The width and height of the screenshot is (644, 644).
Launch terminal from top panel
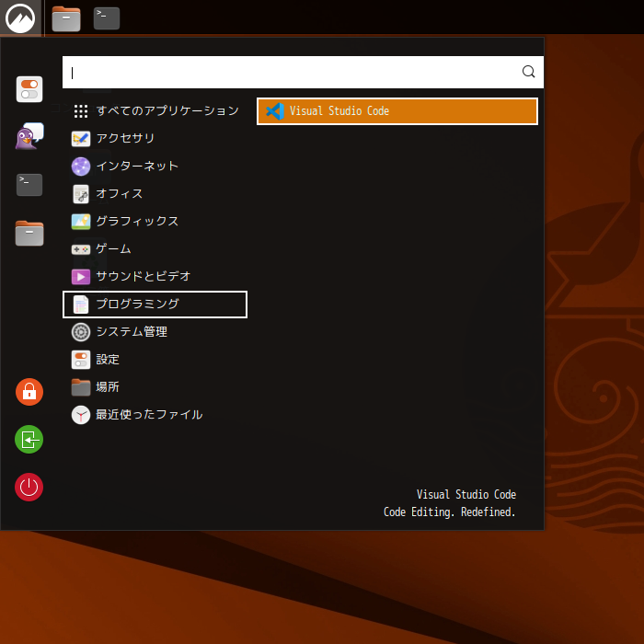107,18
